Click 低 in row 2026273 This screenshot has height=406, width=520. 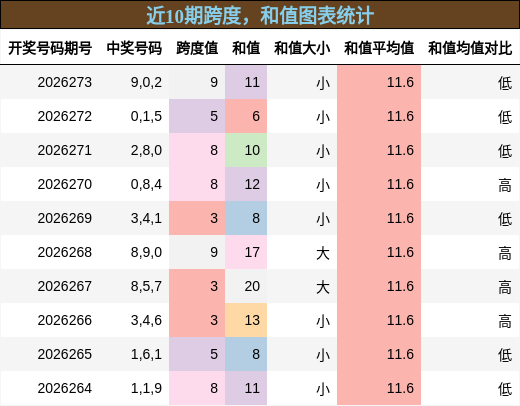(x=505, y=83)
